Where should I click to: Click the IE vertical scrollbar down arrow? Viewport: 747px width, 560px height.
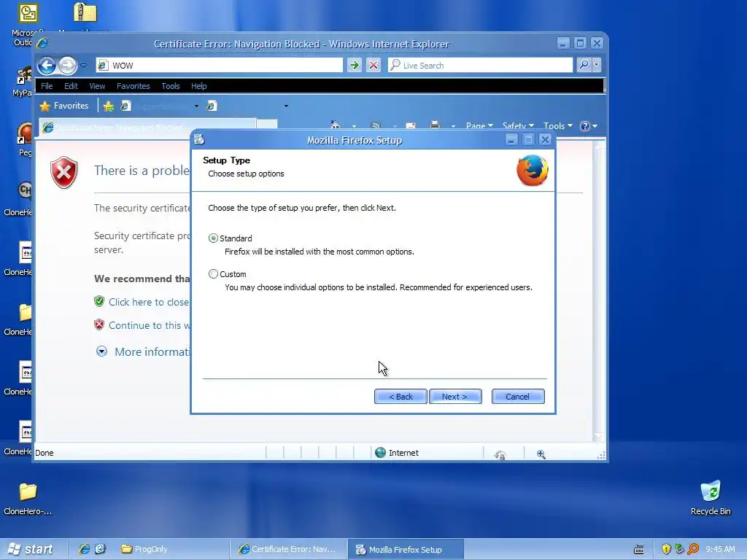[599, 436]
